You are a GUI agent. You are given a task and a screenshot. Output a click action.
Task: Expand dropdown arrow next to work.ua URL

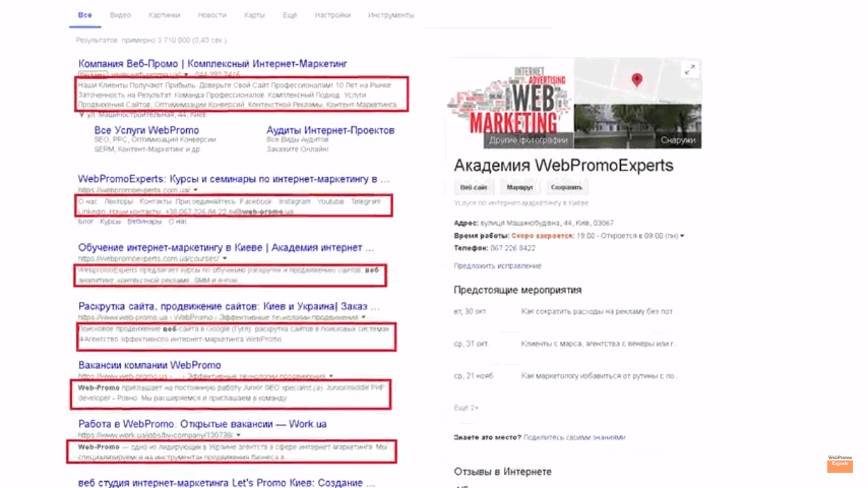click(x=239, y=435)
